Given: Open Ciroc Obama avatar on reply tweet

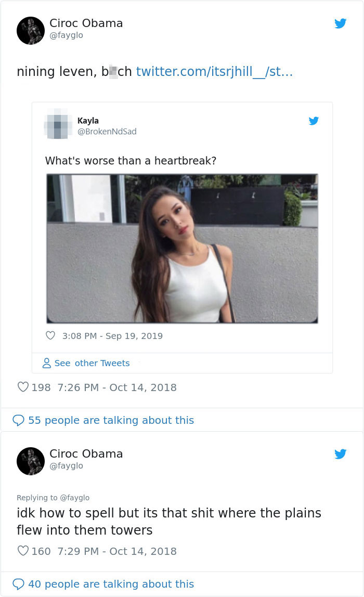Looking at the screenshot, I should [x=31, y=461].
